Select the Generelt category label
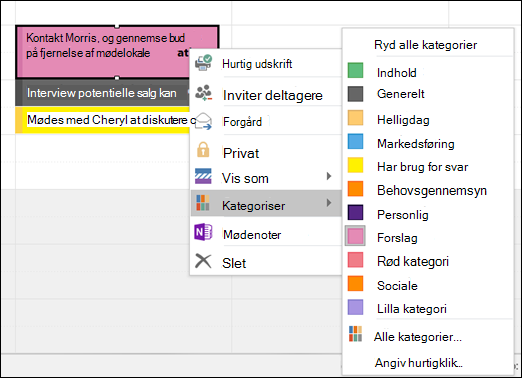The image size is (522, 378). coord(401,94)
